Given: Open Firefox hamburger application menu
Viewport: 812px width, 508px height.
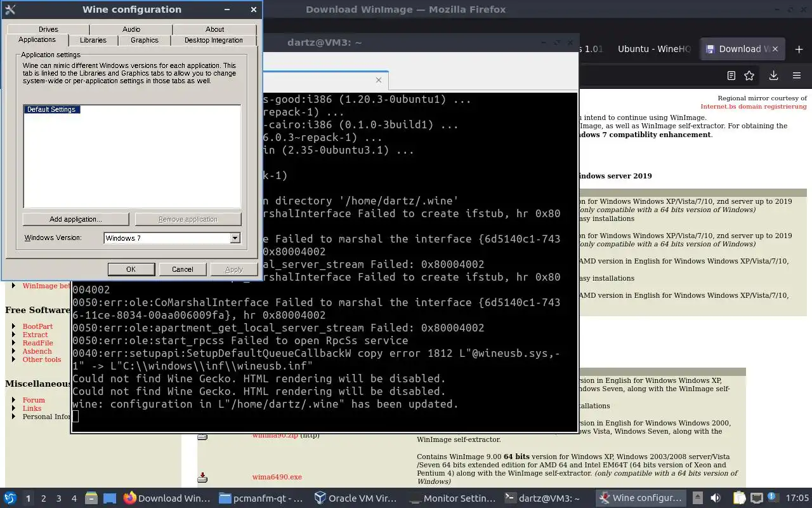Looking at the screenshot, I should 797,76.
